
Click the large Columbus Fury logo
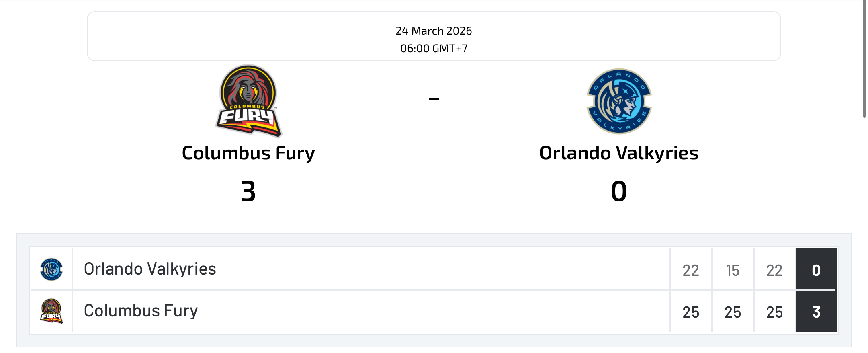tap(248, 101)
